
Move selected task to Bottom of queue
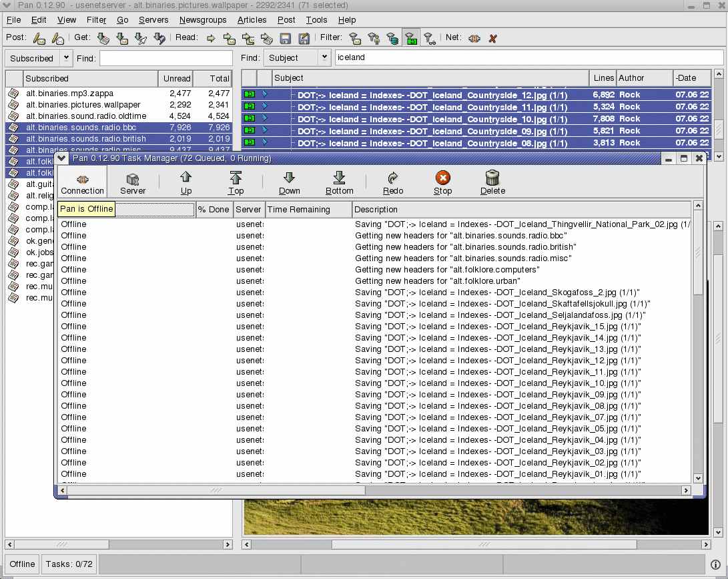pos(340,182)
